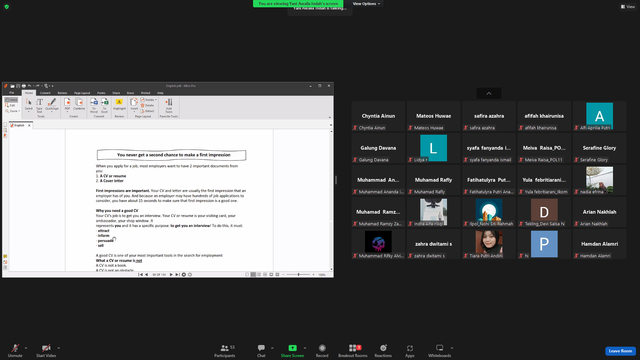The height and width of the screenshot is (360, 640).
Task: Click the Nitro document vertical scrollbar
Action: coord(331,200)
